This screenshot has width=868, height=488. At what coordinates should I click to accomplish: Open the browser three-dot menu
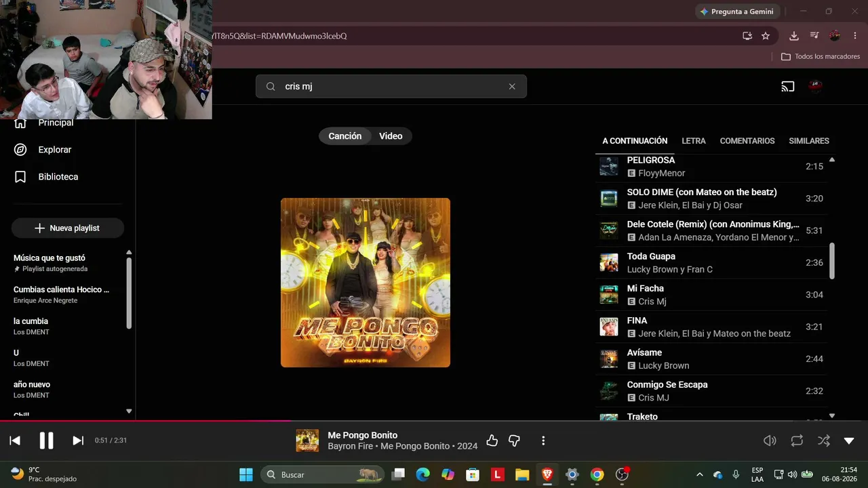coord(854,36)
